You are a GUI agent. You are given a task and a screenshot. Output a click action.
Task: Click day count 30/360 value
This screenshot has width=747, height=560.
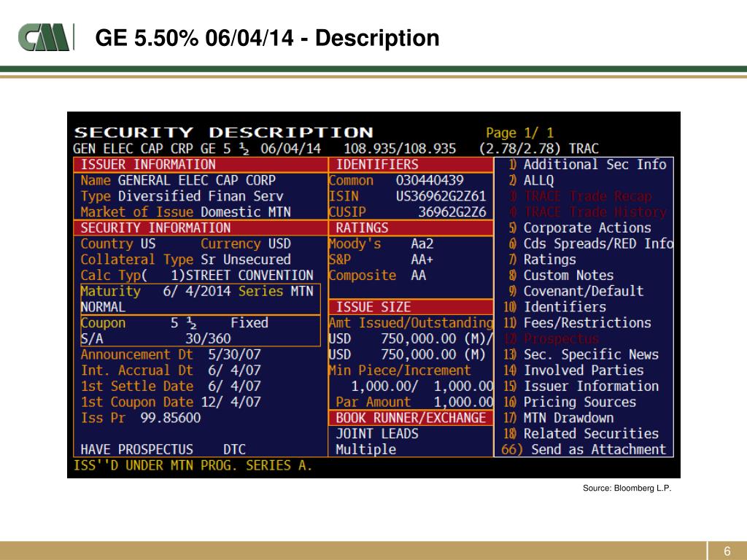(208, 338)
